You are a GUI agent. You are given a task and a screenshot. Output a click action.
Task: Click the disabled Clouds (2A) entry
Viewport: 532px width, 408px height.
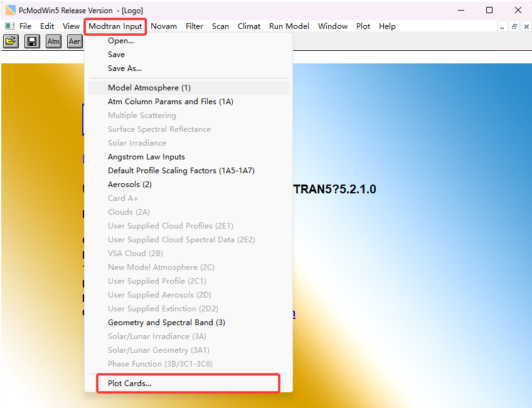pos(188,212)
